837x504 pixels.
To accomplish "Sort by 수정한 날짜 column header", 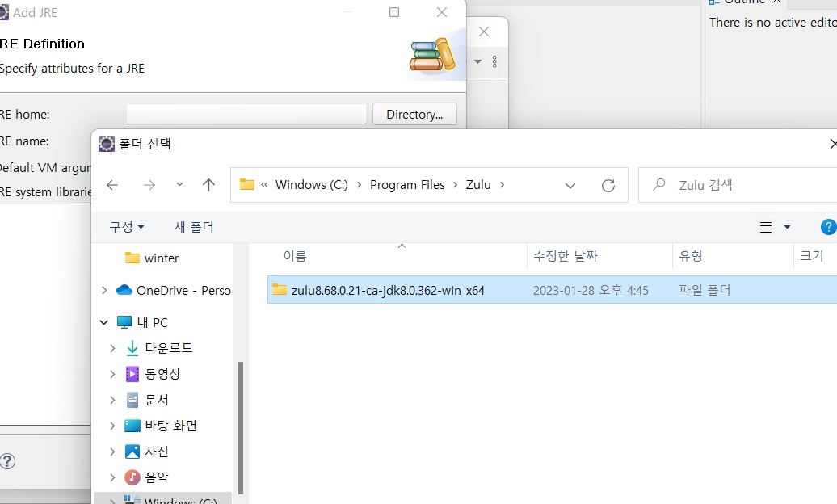I will pyautogui.click(x=566, y=256).
